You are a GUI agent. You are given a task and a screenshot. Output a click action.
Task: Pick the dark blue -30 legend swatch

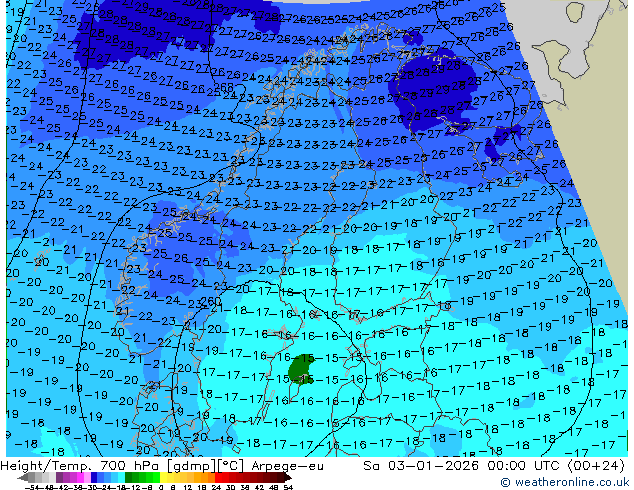pyautogui.click(x=94, y=477)
